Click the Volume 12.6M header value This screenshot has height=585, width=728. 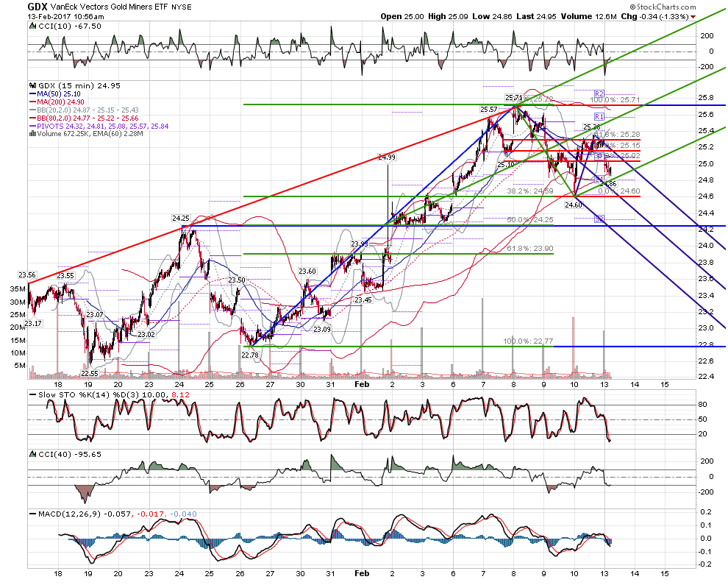pos(589,16)
